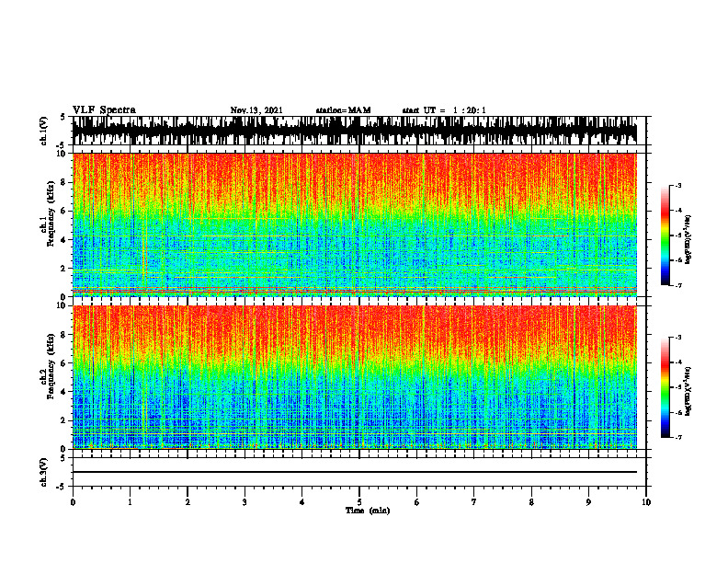Click the ch.2 color bar log(PSD) label
The image size is (728, 563).
(x=688, y=390)
